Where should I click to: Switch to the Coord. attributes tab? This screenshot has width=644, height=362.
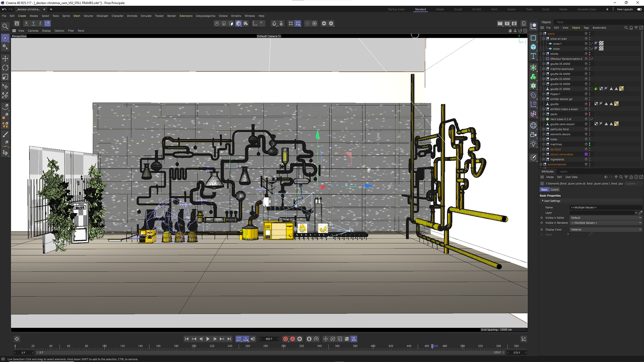[554, 190]
